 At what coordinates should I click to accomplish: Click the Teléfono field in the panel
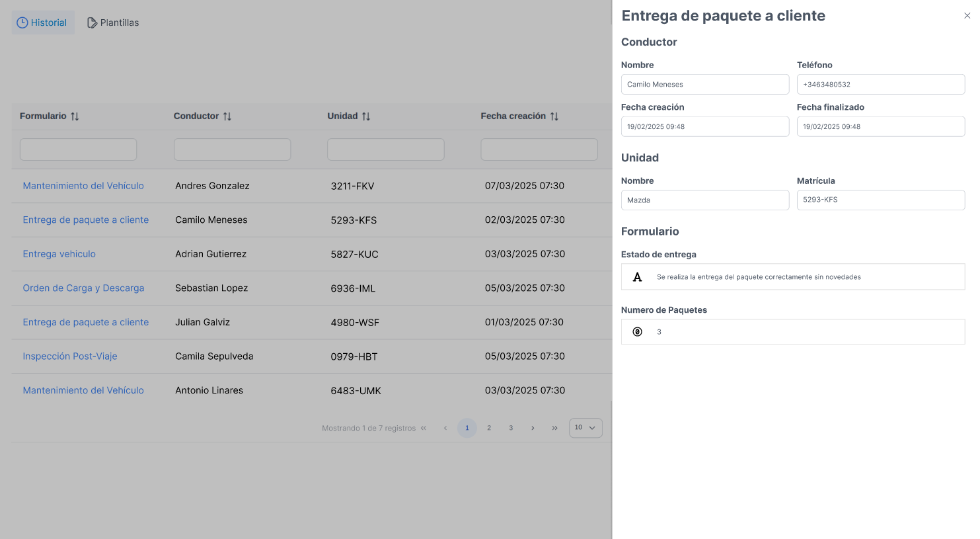point(880,85)
